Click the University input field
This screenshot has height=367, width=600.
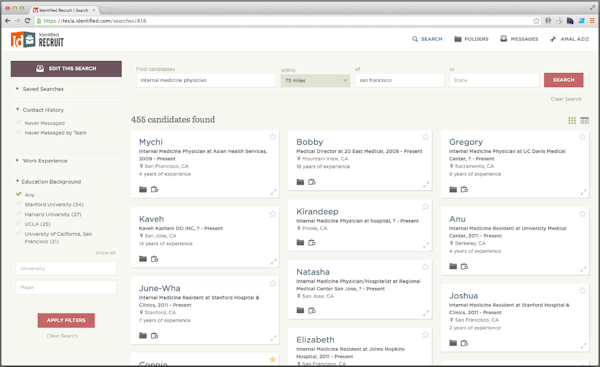pos(66,269)
